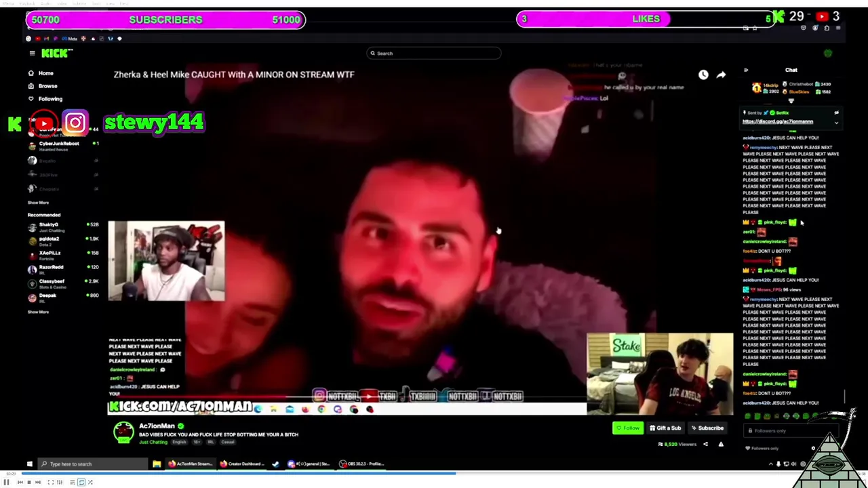Collapse the pinned message chevron
The height and width of the screenshot is (488, 868).
click(836, 123)
